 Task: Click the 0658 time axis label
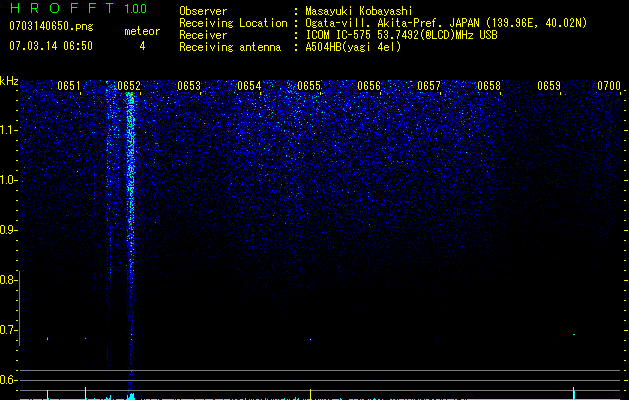tap(489, 86)
